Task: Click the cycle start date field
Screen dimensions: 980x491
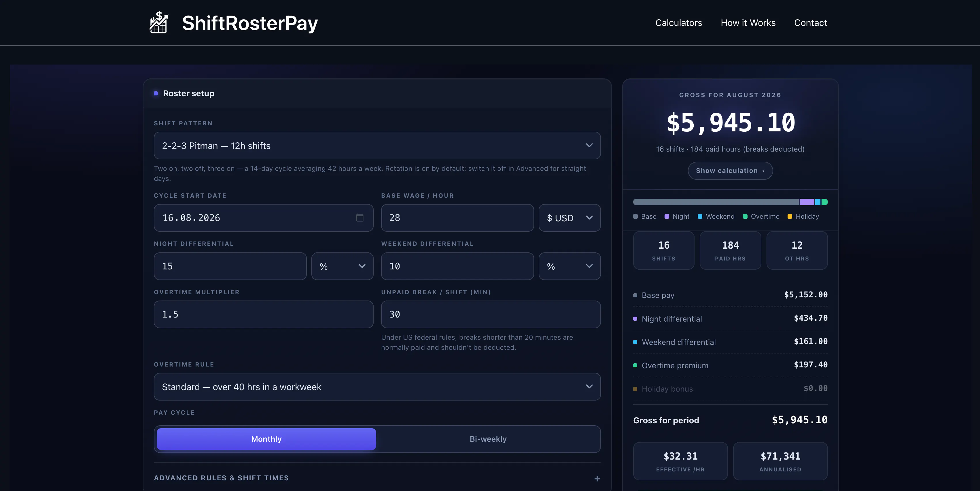Action: [263, 218]
